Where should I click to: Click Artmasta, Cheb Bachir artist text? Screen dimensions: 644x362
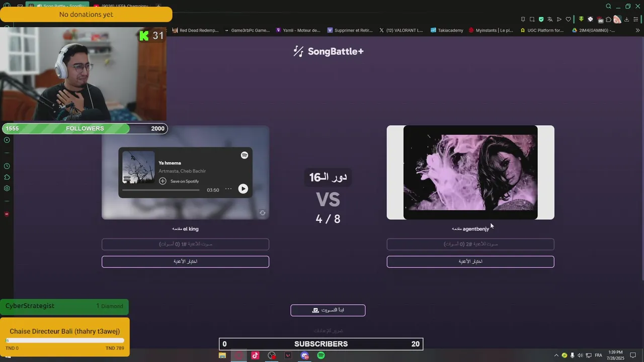coord(182,171)
